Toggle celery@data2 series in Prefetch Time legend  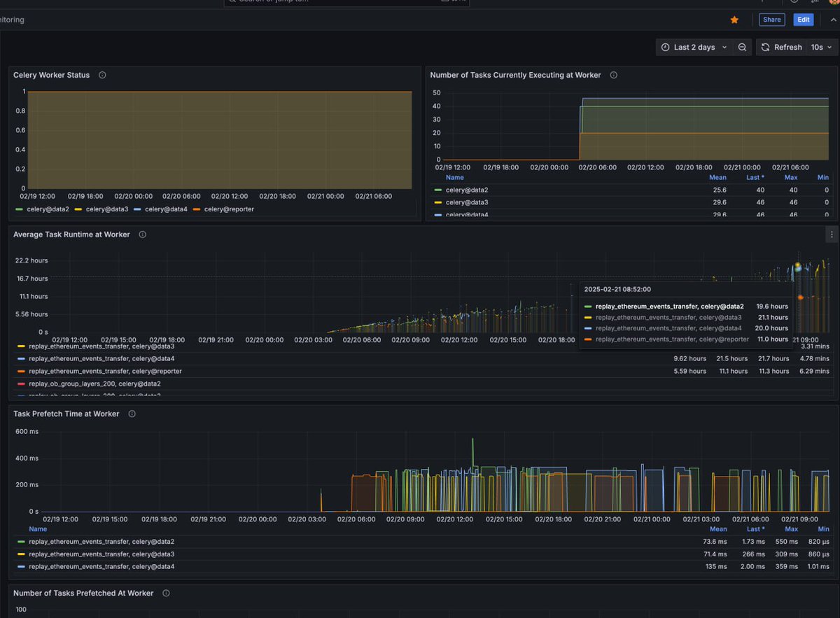point(101,542)
